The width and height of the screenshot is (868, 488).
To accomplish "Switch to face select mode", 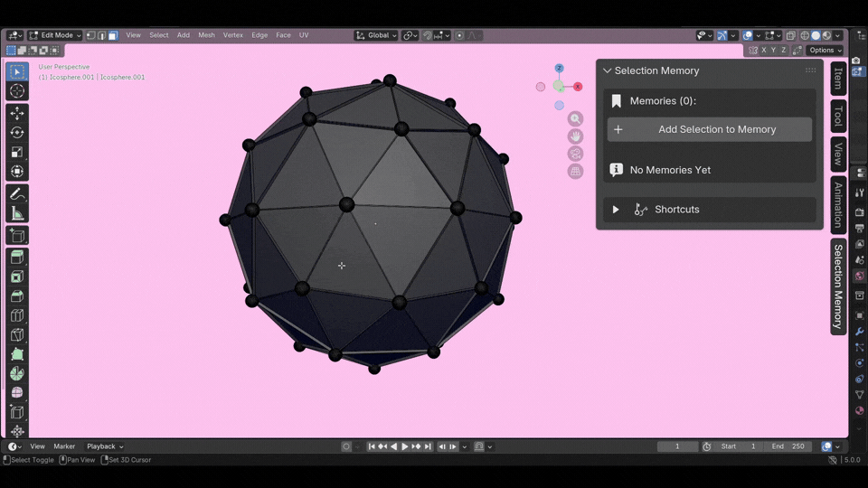I will coord(113,35).
